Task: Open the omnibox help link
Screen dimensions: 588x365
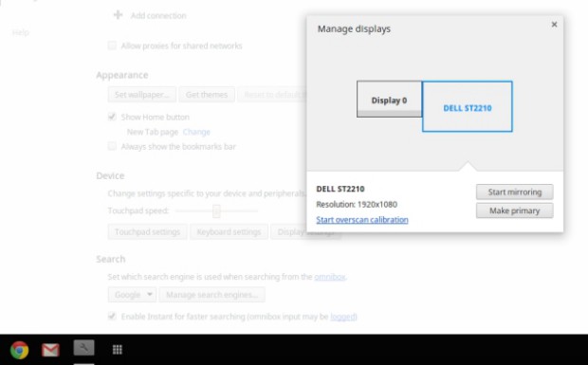Action: point(330,277)
